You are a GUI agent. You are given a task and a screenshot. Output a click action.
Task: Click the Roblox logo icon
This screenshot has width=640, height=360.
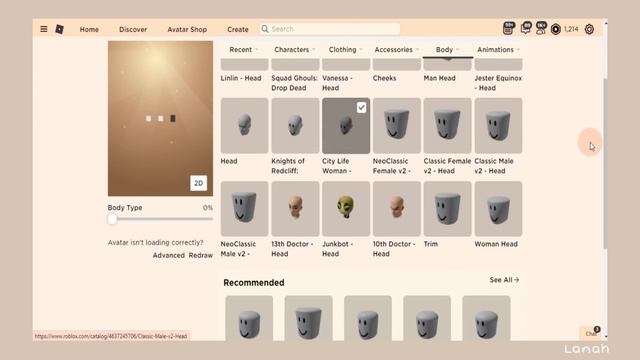[60, 29]
